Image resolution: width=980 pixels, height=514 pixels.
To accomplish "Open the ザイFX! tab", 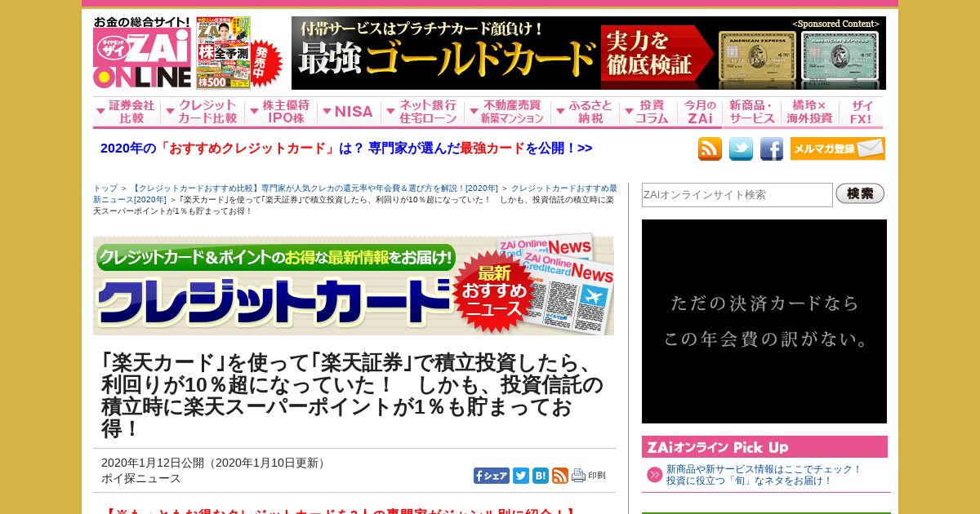I will pos(861,112).
